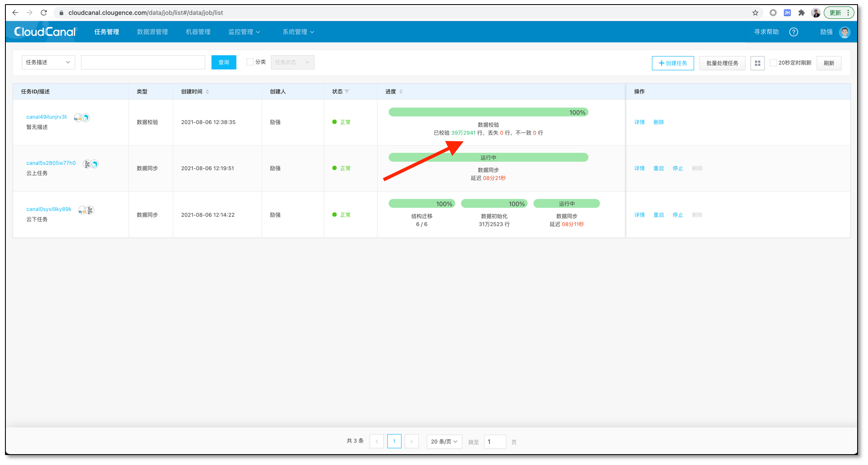Toggle the 20秒定时刷新 checkbox

773,63
